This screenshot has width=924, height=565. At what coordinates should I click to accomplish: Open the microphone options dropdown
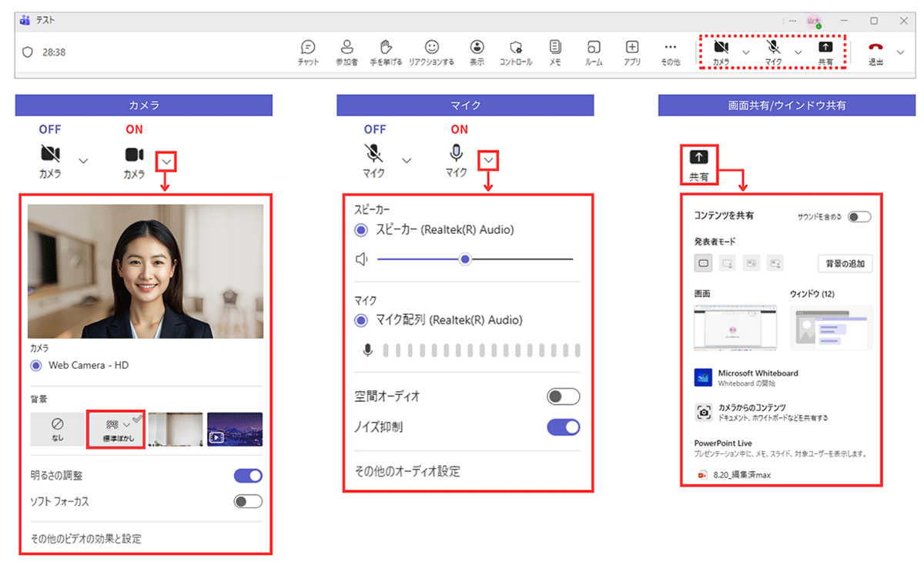point(488,161)
